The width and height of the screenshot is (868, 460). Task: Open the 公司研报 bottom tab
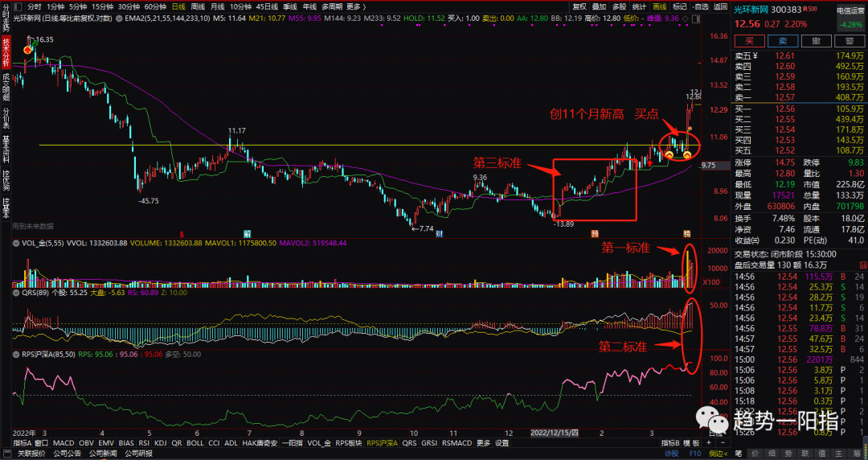click(x=138, y=454)
